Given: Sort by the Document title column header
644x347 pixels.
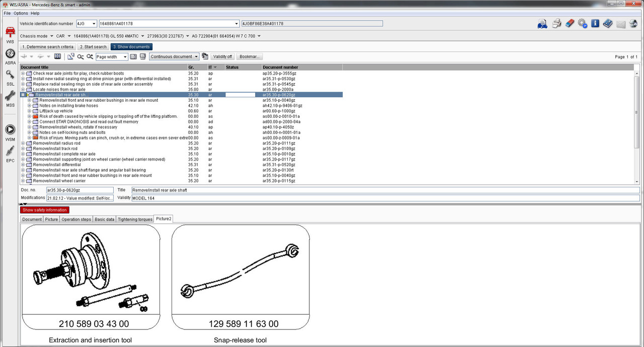Looking at the screenshot, I should pyautogui.click(x=103, y=67).
